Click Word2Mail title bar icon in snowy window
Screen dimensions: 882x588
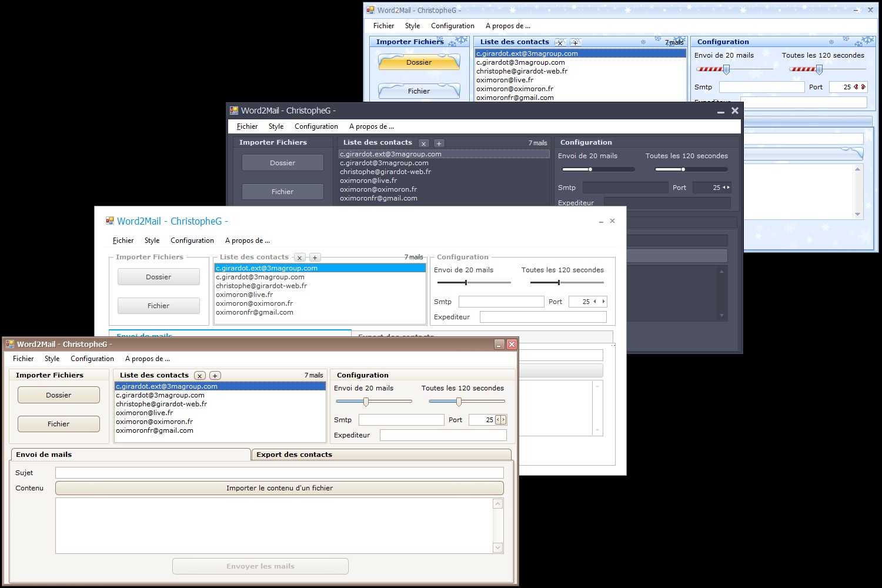point(370,10)
